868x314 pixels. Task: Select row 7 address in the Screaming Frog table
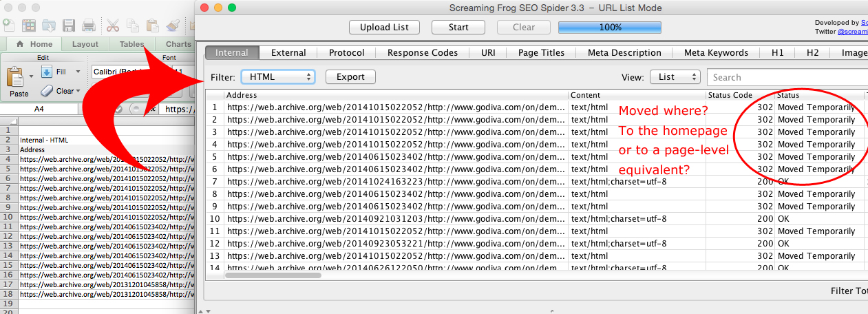(x=396, y=182)
